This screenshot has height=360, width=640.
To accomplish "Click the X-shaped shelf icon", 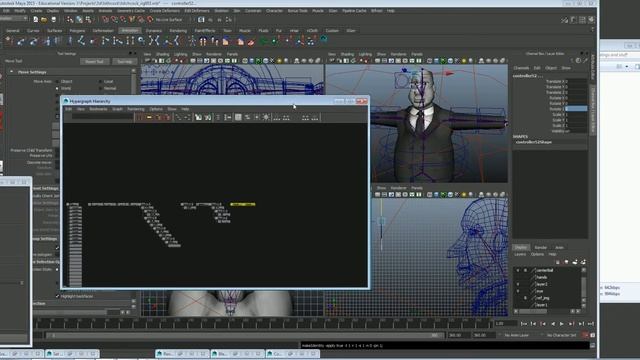I will 154,40.
